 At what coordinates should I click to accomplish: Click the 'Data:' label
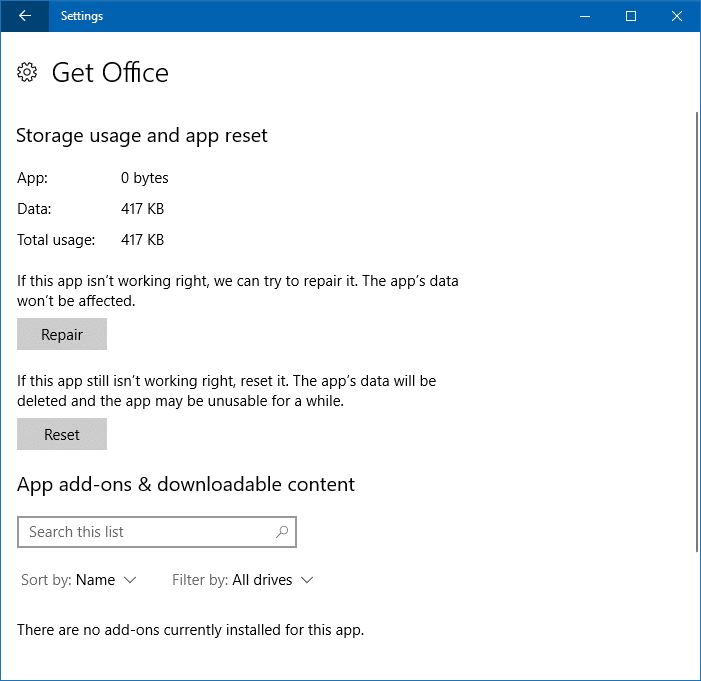click(x=34, y=209)
